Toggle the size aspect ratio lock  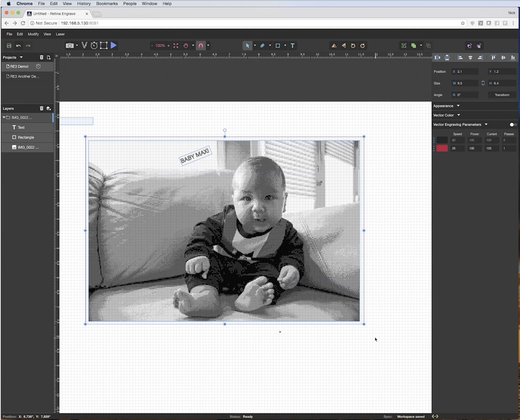point(483,83)
